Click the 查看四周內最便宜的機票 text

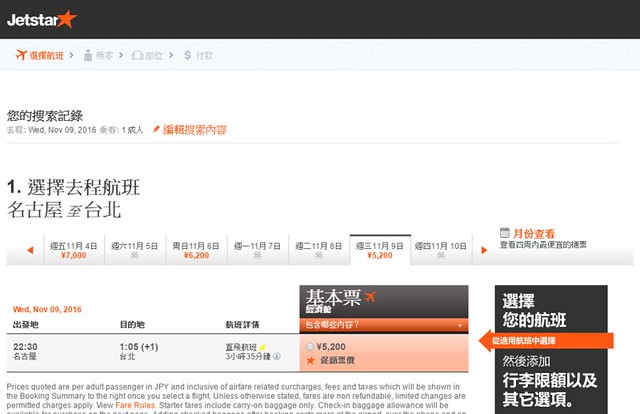point(543,245)
